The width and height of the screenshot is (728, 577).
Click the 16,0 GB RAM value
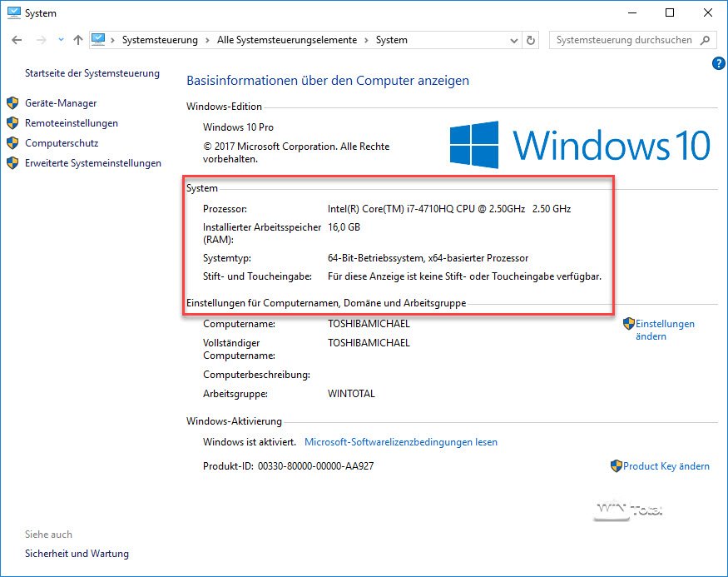[x=344, y=227]
